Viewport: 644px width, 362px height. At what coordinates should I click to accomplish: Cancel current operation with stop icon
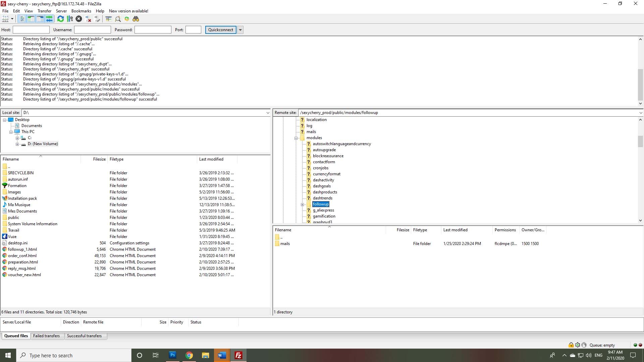tap(79, 19)
